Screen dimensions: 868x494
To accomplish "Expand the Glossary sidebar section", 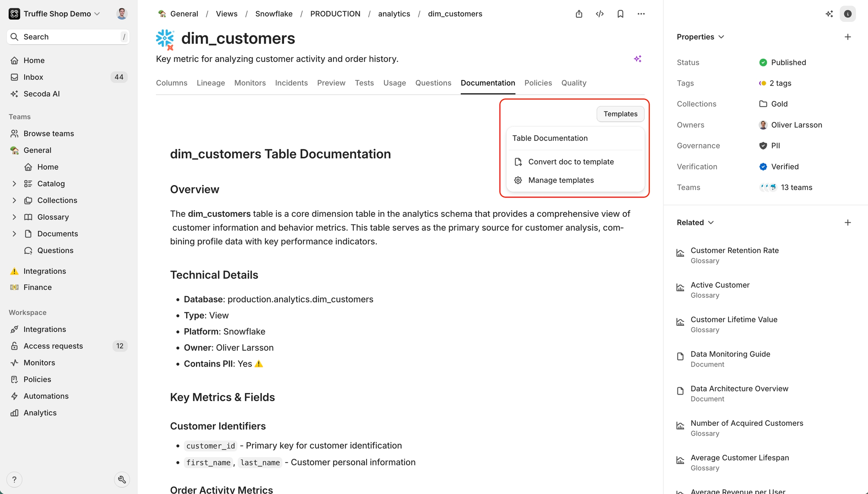I will point(14,217).
